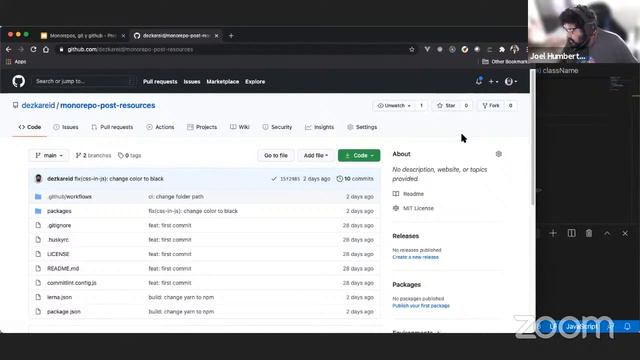Open the GitHub home logo
This screenshot has width=640, height=360.
pos(18,81)
